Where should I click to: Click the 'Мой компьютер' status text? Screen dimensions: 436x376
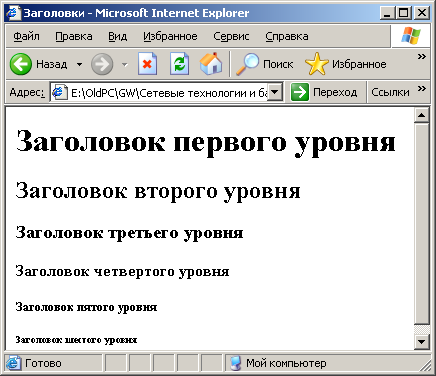click(286, 363)
